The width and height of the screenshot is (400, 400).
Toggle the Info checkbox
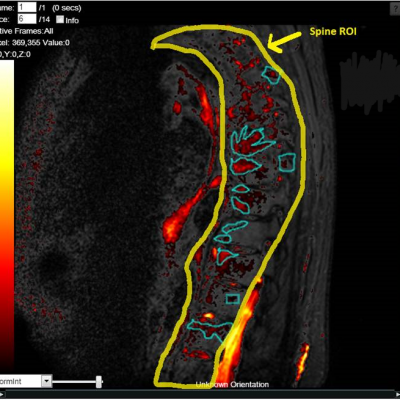click(x=60, y=19)
